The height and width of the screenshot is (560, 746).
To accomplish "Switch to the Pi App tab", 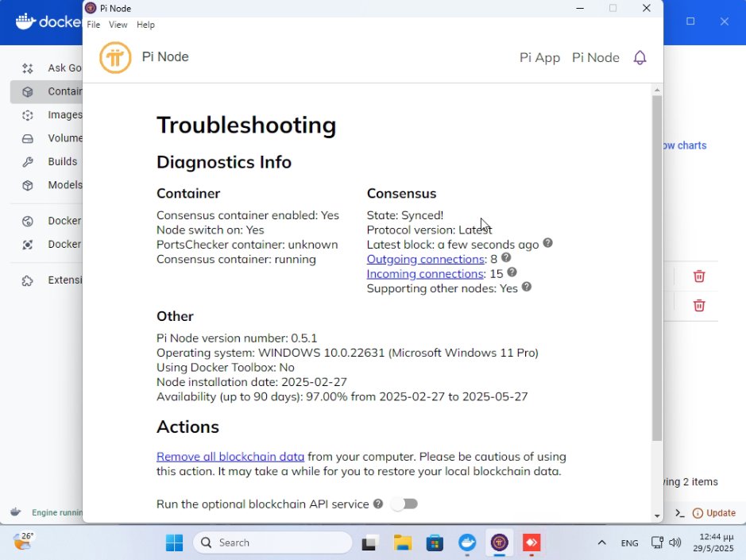I will [539, 57].
